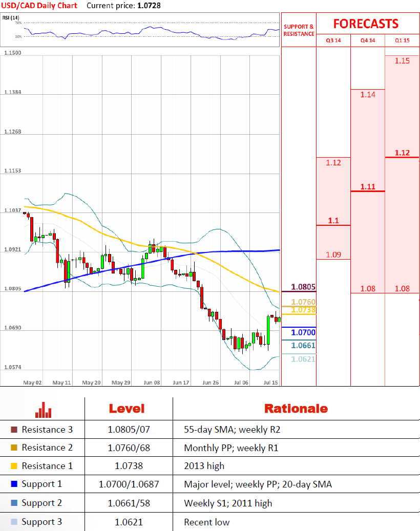
Task: Click the Resistance 3 maroon color swatch
Action: pos(14,430)
